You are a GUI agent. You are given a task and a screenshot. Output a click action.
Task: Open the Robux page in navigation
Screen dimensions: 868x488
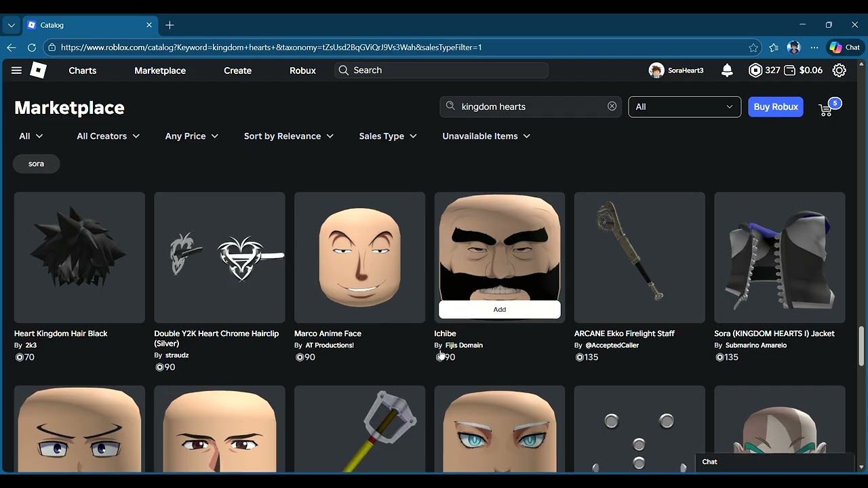point(302,70)
